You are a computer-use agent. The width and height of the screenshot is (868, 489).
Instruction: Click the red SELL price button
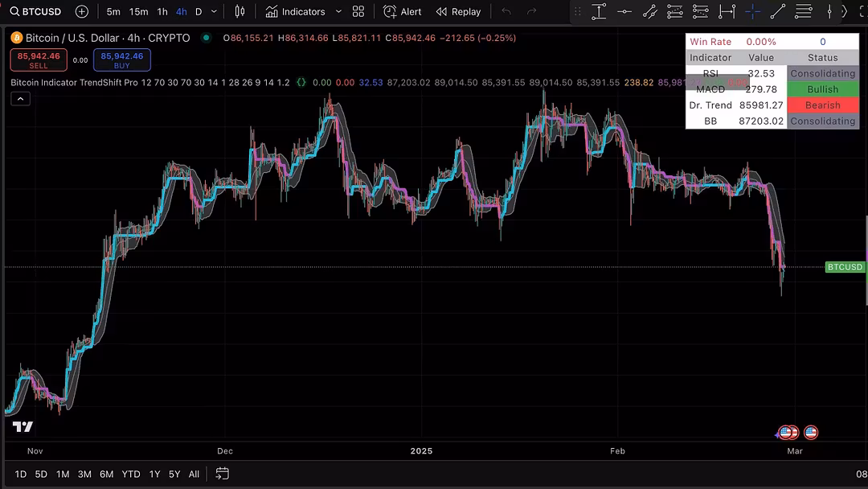(39, 60)
